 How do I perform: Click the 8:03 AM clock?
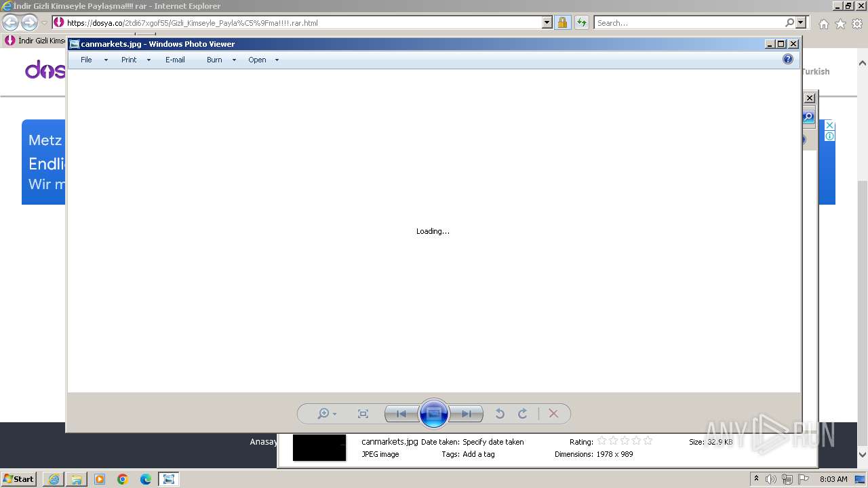[833, 479]
